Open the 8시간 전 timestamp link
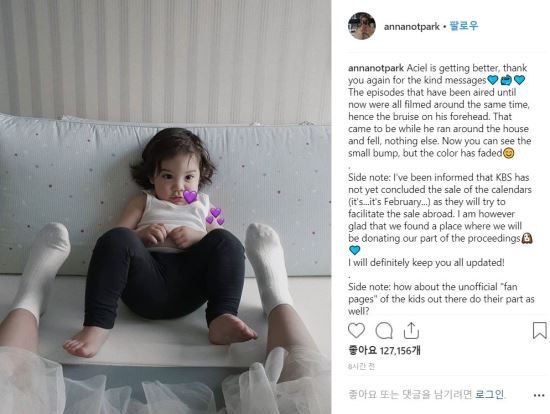The width and height of the screenshot is (550, 414). click(x=361, y=367)
